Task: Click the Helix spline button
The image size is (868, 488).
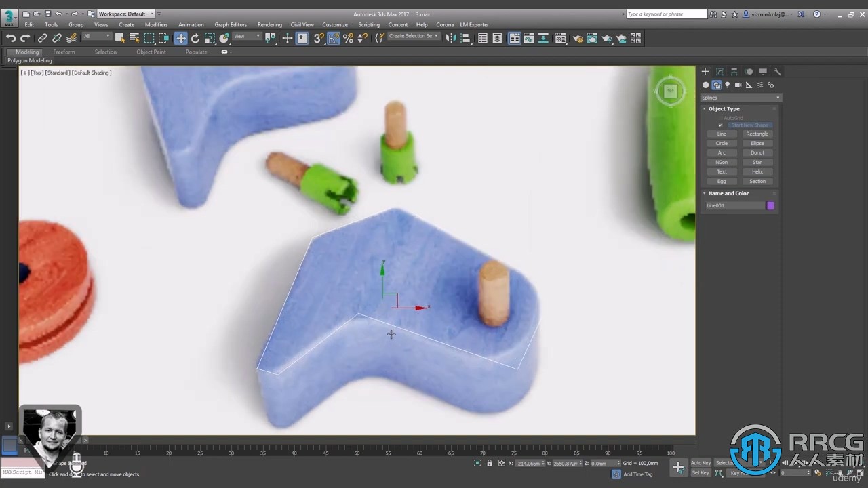Action: [757, 171]
